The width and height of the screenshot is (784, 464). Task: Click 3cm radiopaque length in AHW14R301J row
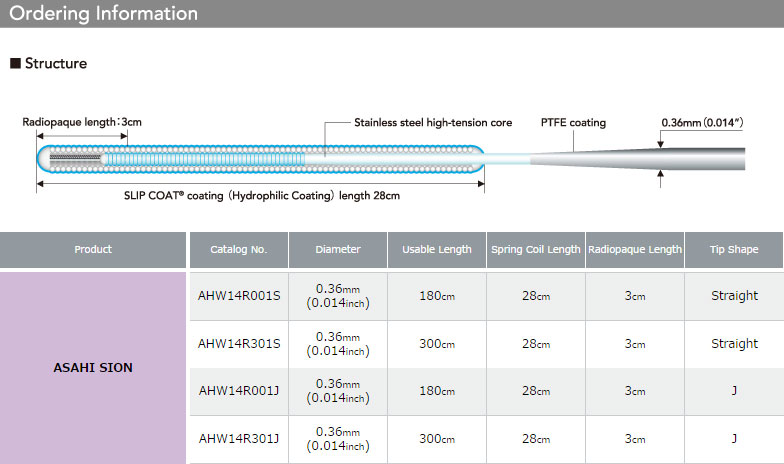(x=635, y=439)
